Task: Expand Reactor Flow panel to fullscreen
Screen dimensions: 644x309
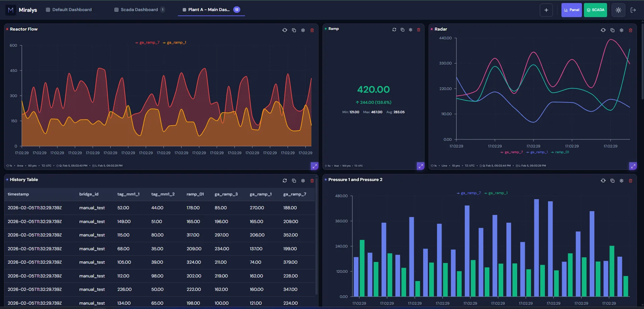Action: point(314,166)
